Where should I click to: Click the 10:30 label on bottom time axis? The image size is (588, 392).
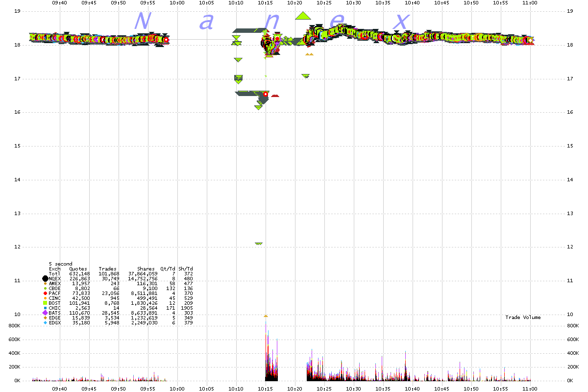pos(354,388)
